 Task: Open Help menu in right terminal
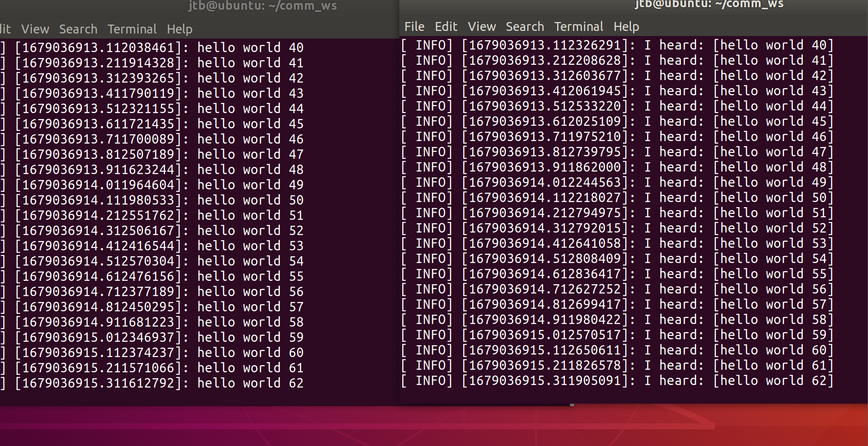(626, 27)
